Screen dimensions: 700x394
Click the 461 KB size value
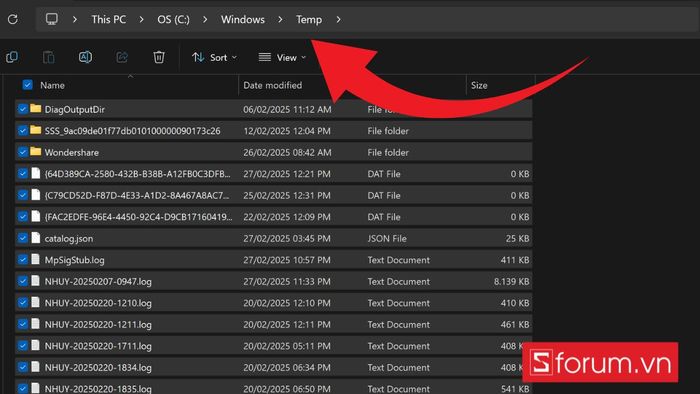click(x=515, y=324)
